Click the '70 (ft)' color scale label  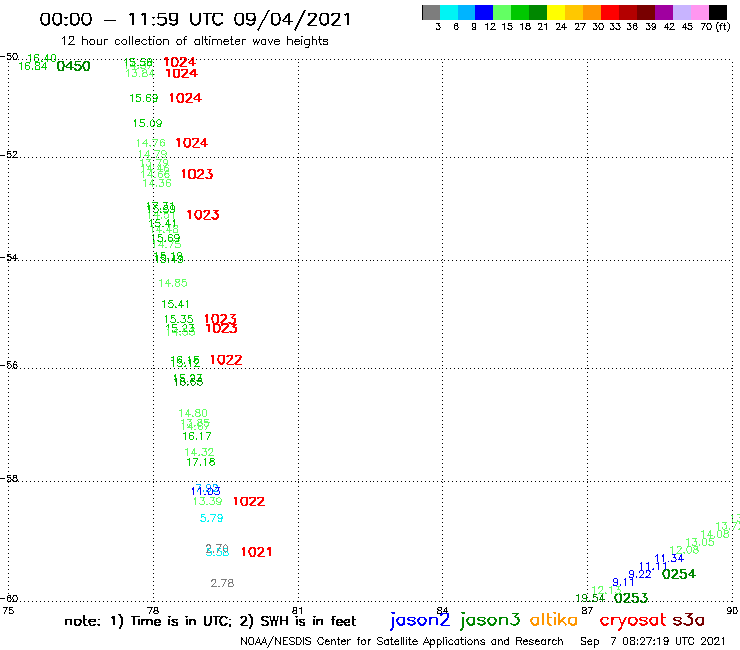[715, 26]
